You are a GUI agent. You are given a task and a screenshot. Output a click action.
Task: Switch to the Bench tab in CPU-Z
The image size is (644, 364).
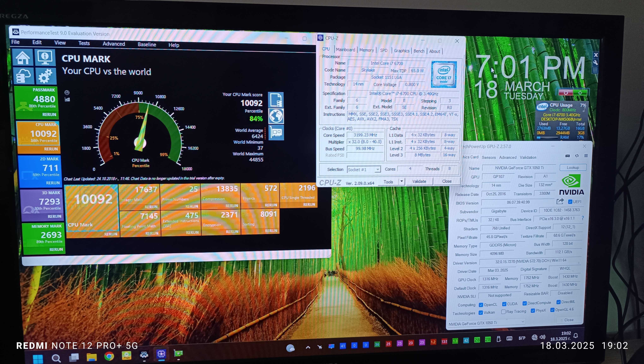(419, 51)
